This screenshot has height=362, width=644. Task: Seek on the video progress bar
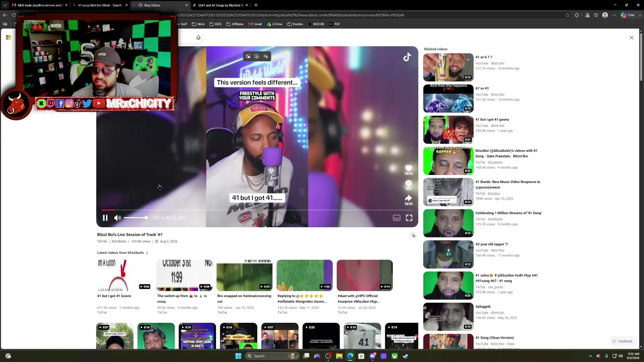click(x=257, y=210)
